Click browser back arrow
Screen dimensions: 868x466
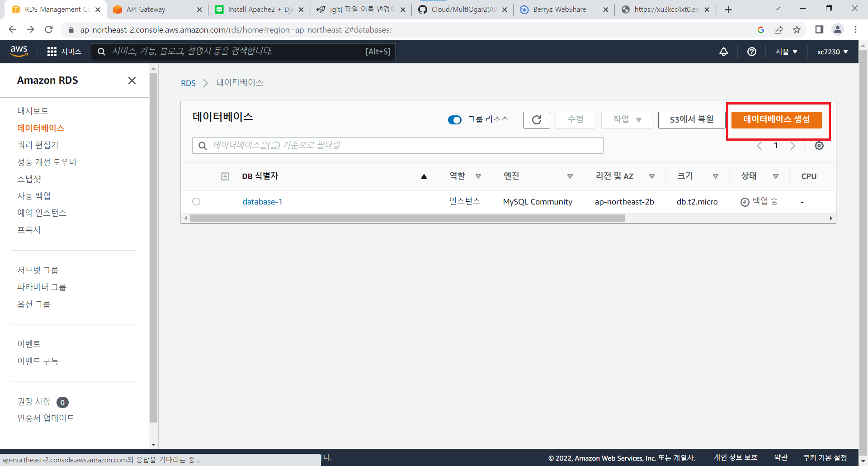pyautogui.click(x=12, y=29)
